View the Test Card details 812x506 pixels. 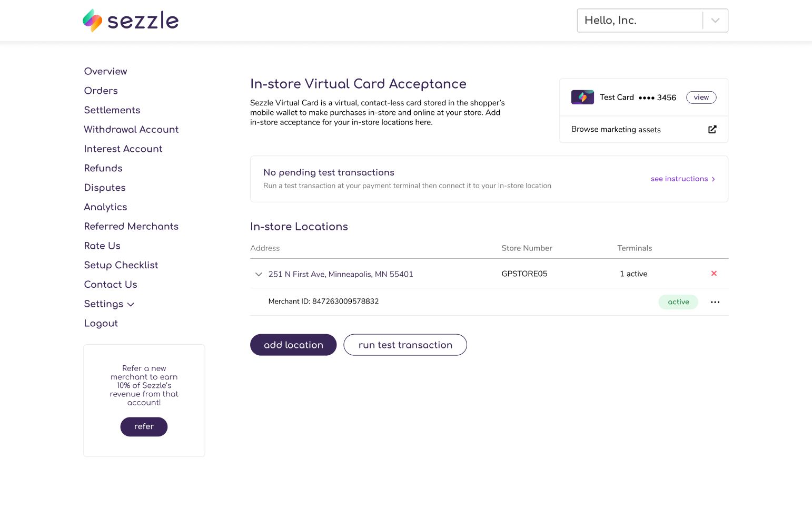(701, 98)
